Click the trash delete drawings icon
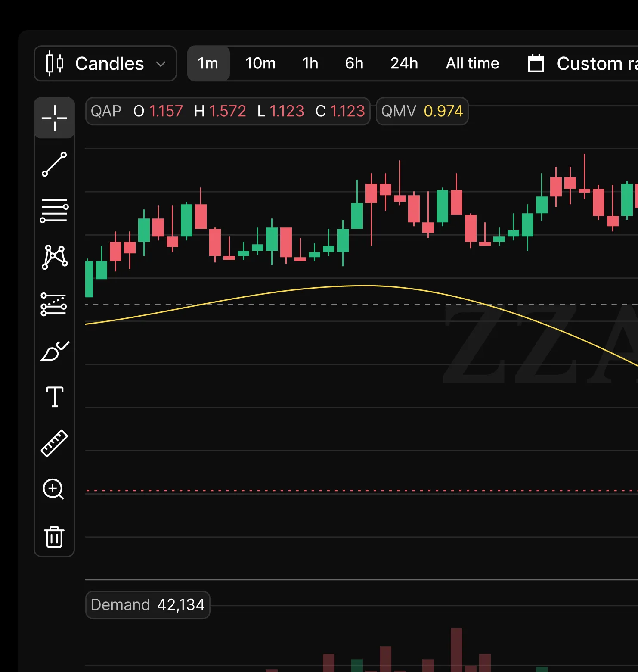 (x=54, y=537)
